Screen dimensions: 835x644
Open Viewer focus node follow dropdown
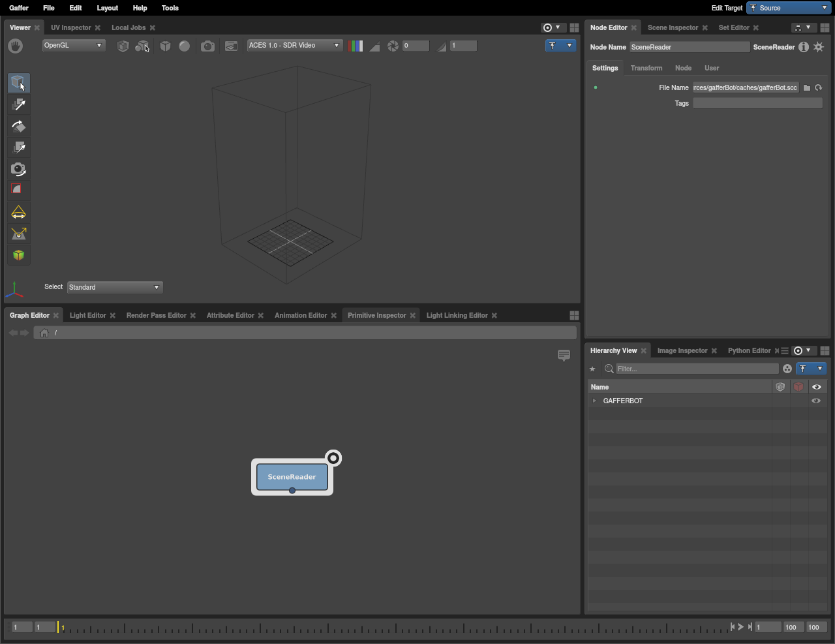tap(551, 27)
